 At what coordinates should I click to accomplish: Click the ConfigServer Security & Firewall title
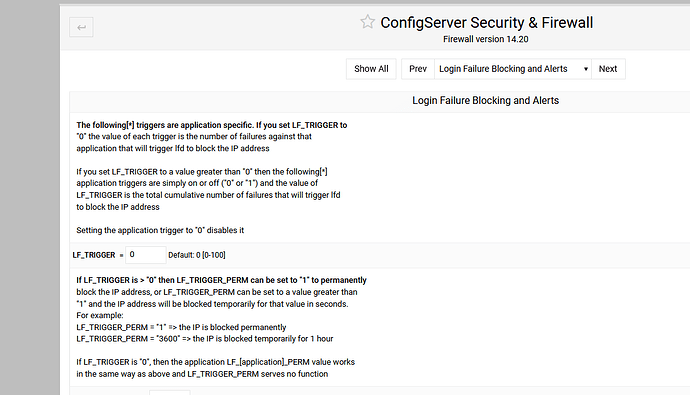[486, 22]
